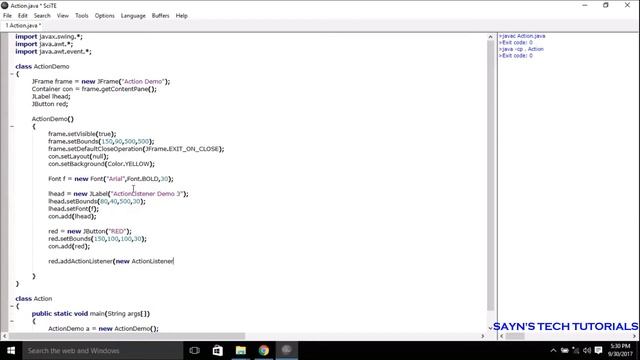
Task: Collapse the class ActionDemo fold marker
Action: pos(12,74)
